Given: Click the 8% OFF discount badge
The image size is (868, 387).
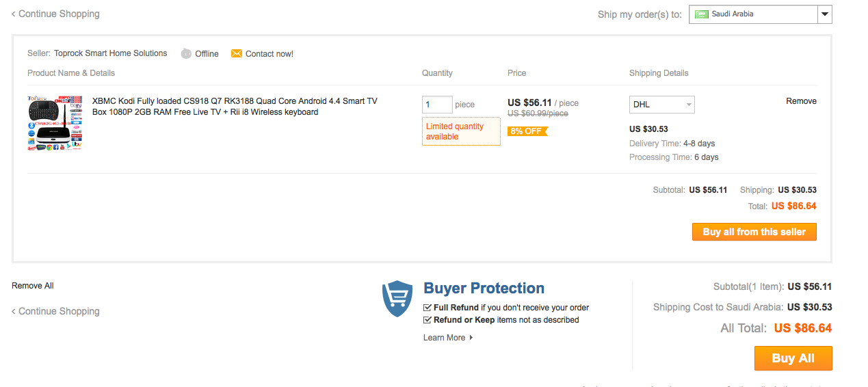Looking at the screenshot, I should pyautogui.click(x=527, y=131).
